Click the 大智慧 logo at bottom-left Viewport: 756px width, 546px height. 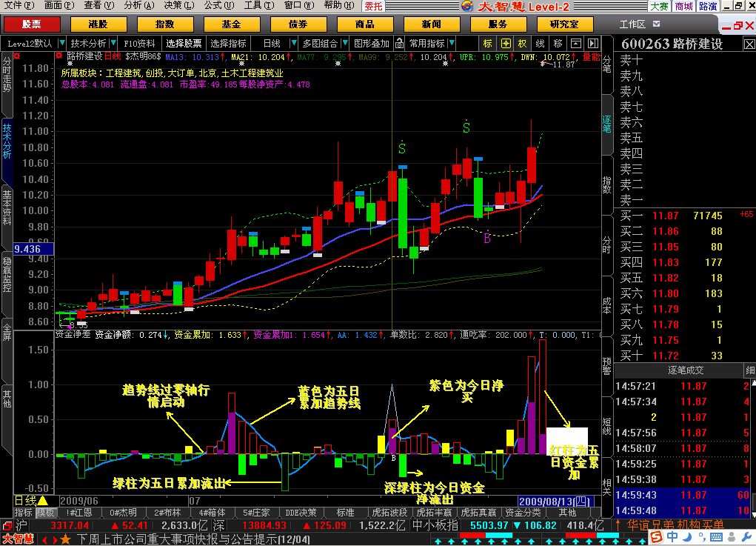[19, 539]
